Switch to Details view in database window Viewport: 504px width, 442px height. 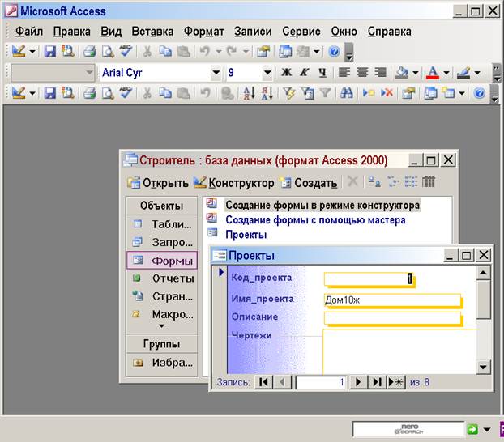point(428,182)
